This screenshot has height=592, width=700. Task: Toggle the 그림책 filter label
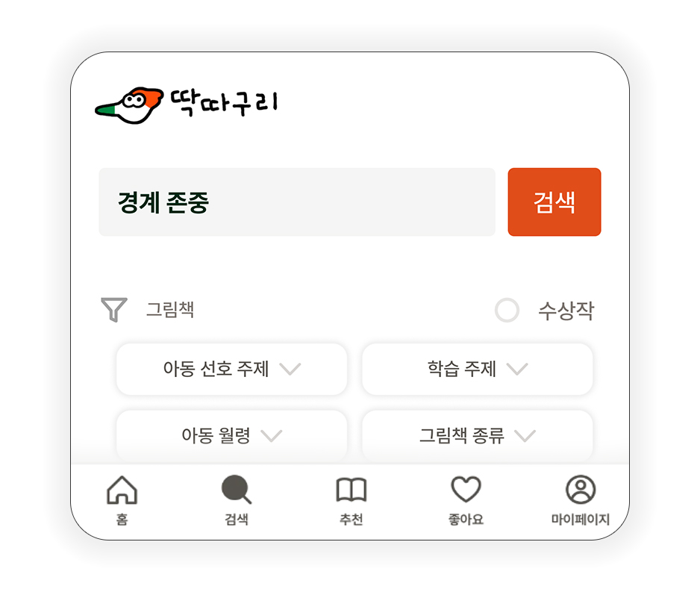tap(170, 309)
